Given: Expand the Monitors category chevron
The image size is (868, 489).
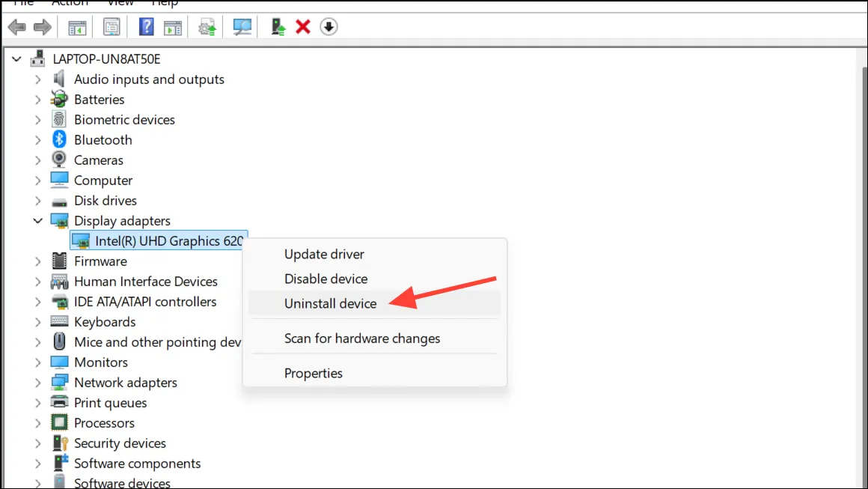Looking at the screenshot, I should point(37,362).
